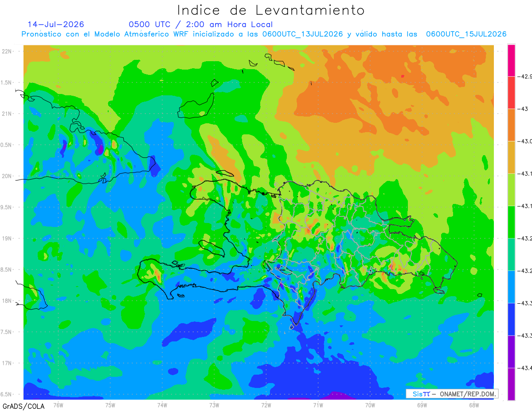Click the '70W' longitude label
The height and width of the screenshot is (411, 532).
click(370, 405)
